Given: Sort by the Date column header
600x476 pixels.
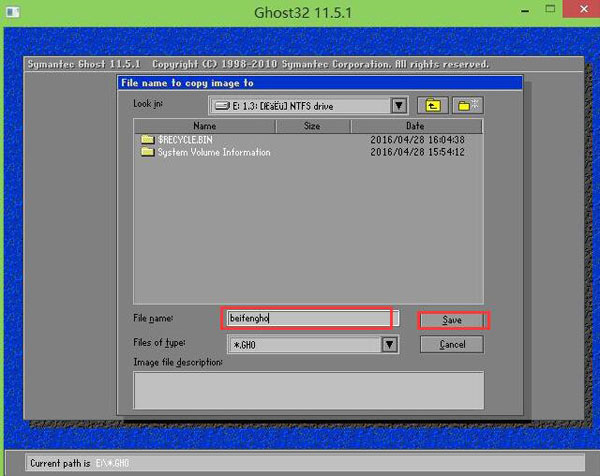Looking at the screenshot, I should tap(416, 126).
